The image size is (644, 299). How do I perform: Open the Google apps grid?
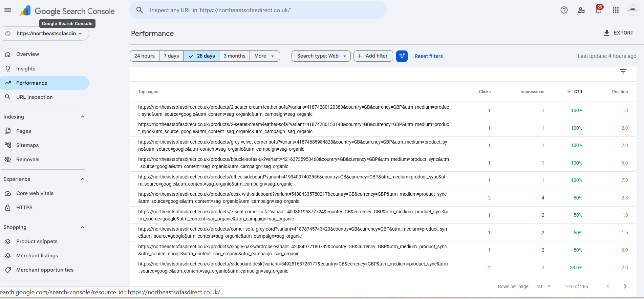click(x=616, y=10)
